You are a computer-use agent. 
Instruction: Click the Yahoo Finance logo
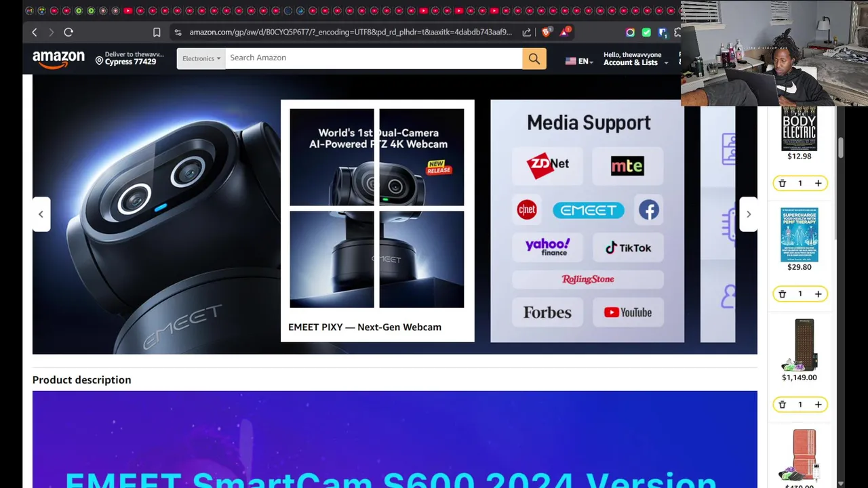click(x=547, y=247)
